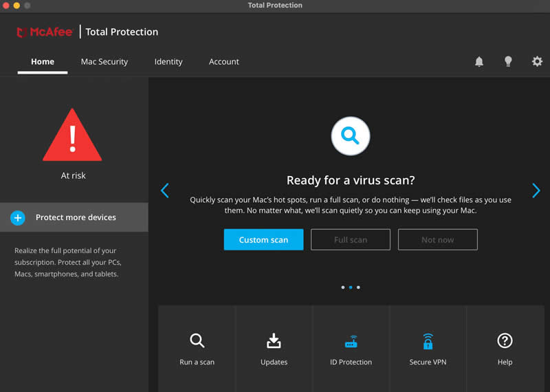Open the Help tile
This screenshot has width=550, height=392.
(505, 349)
